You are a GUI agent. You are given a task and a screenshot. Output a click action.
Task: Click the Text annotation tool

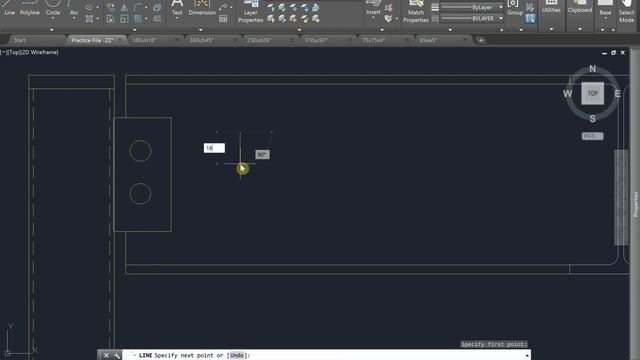click(x=177, y=8)
